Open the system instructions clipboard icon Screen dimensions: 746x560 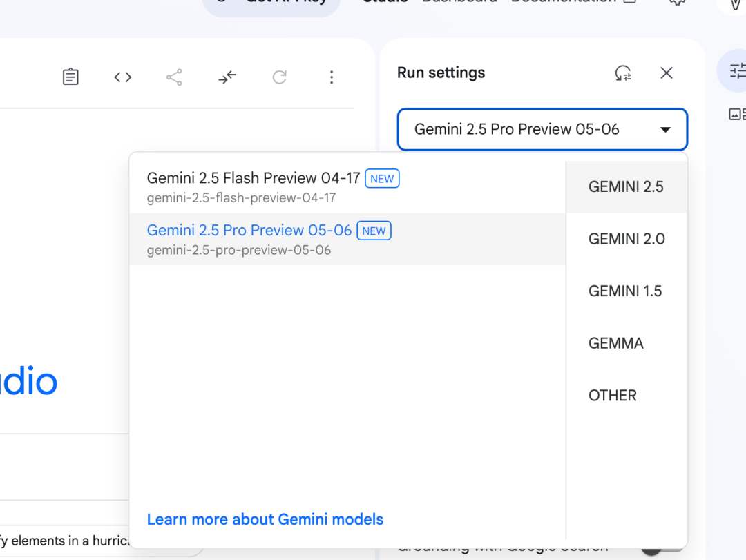tap(70, 77)
